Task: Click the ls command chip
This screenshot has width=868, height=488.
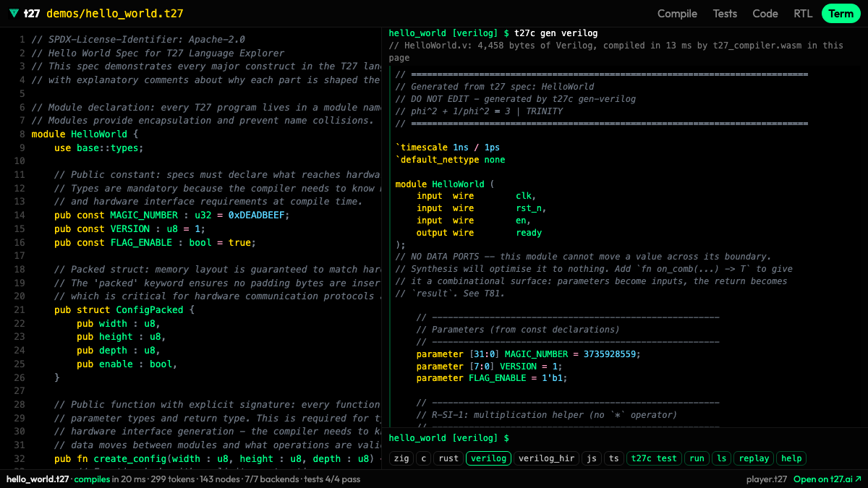Action: point(721,458)
